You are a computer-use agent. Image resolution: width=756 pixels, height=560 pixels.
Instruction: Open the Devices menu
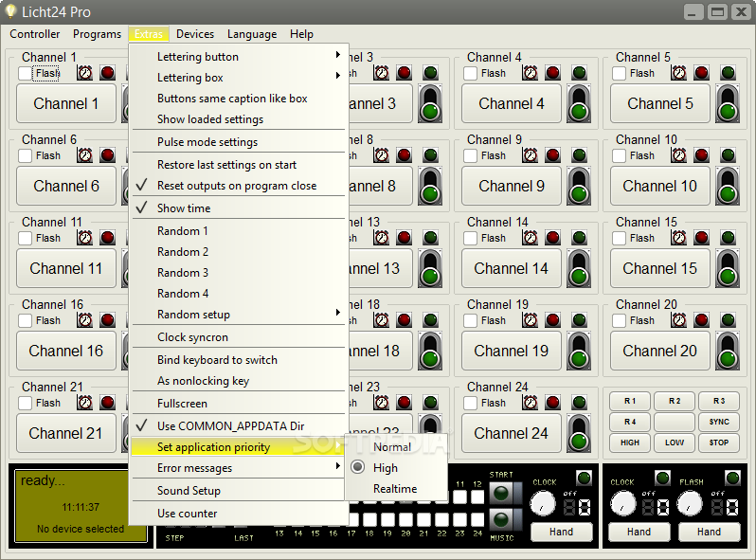tap(195, 34)
